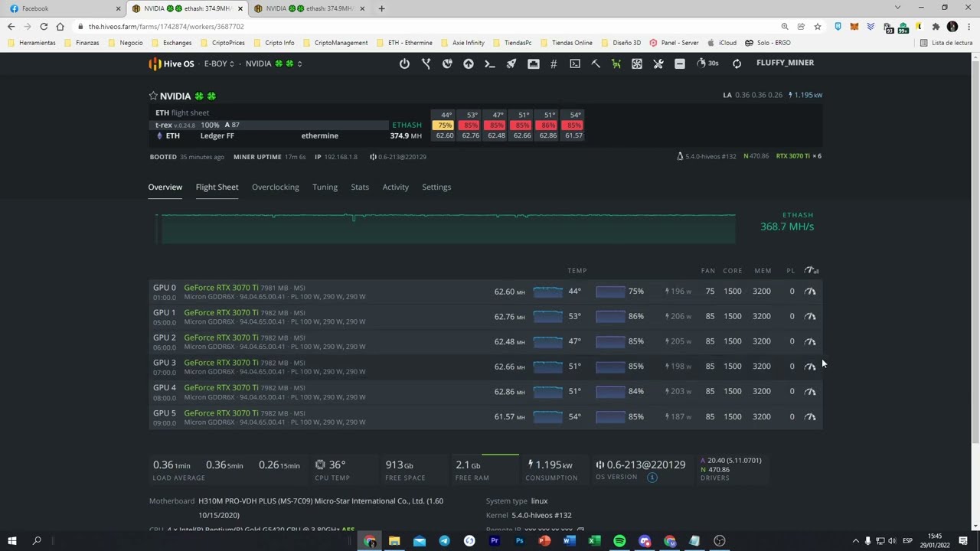Click the fan settings icon
This screenshot has height=551, width=980.
637,64
